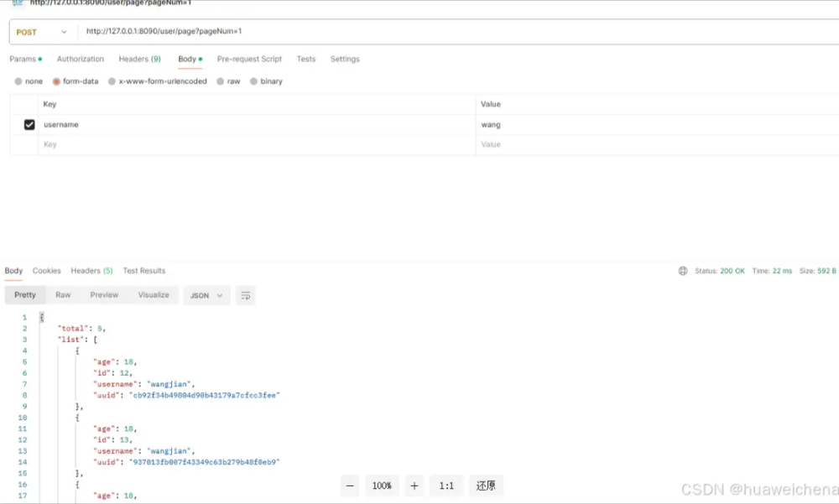Open the POST method dropdown
The image size is (839, 504).
tap(42, 32)
